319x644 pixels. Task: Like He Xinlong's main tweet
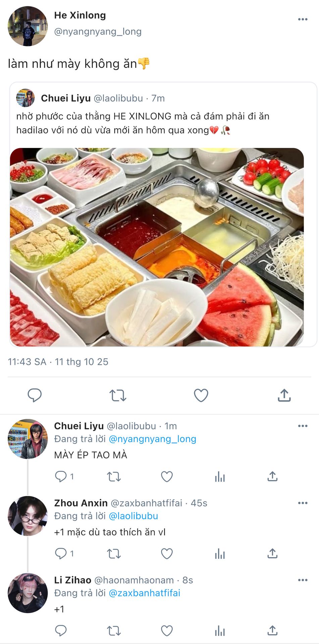tap(201, 395)
